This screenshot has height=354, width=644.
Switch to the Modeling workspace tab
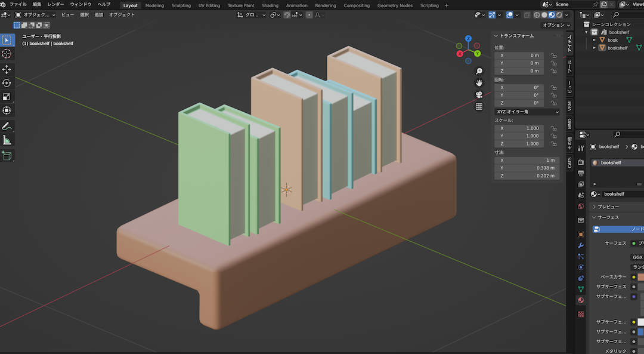[154, 5]
